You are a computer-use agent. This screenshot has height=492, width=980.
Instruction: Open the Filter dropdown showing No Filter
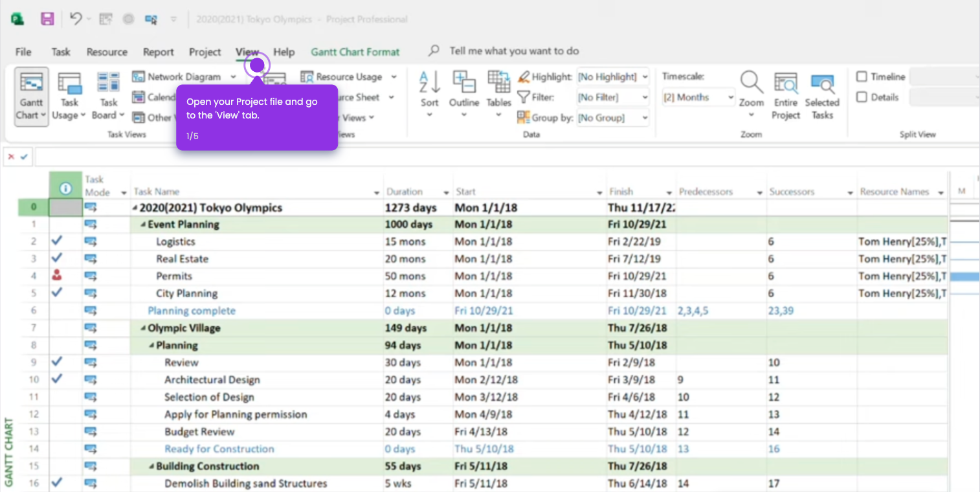click(x=613, y=98)
